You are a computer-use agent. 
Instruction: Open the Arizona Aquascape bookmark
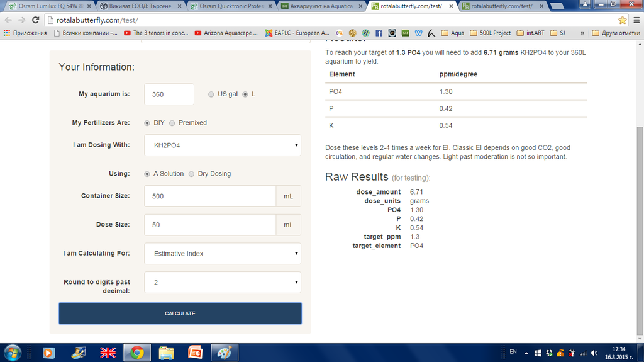click(226, 33)
